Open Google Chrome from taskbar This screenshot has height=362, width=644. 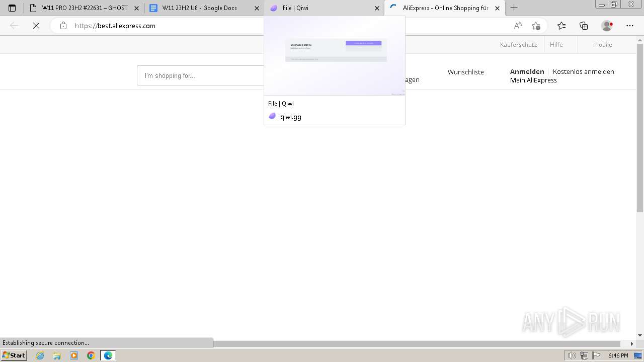pyautogui.click(x=91, y=355)
